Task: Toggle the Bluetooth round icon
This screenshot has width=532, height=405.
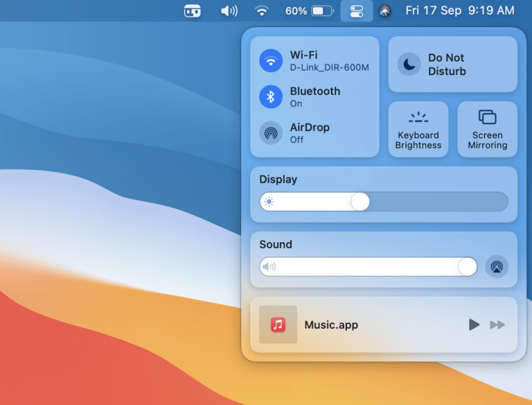Action: (x=271, y=97)
